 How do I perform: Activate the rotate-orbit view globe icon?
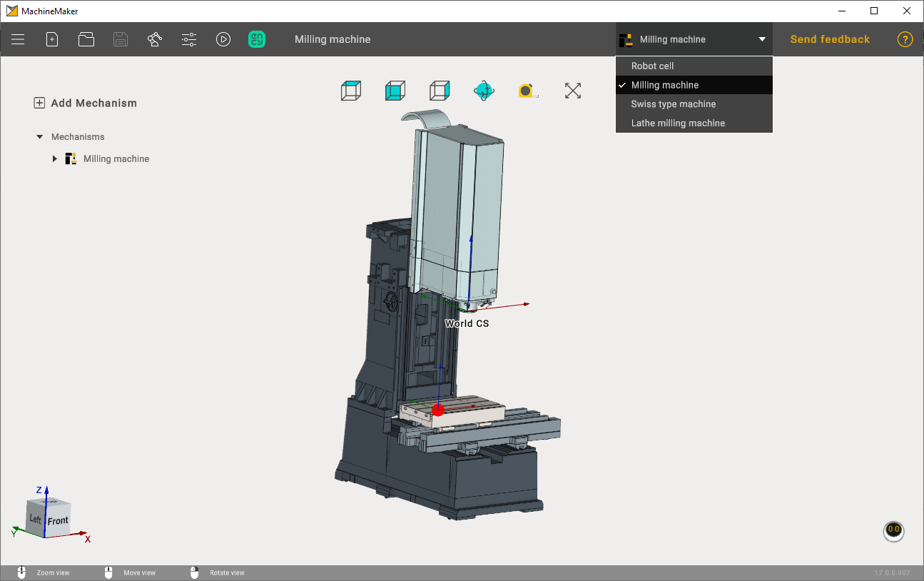pos(484,91)
